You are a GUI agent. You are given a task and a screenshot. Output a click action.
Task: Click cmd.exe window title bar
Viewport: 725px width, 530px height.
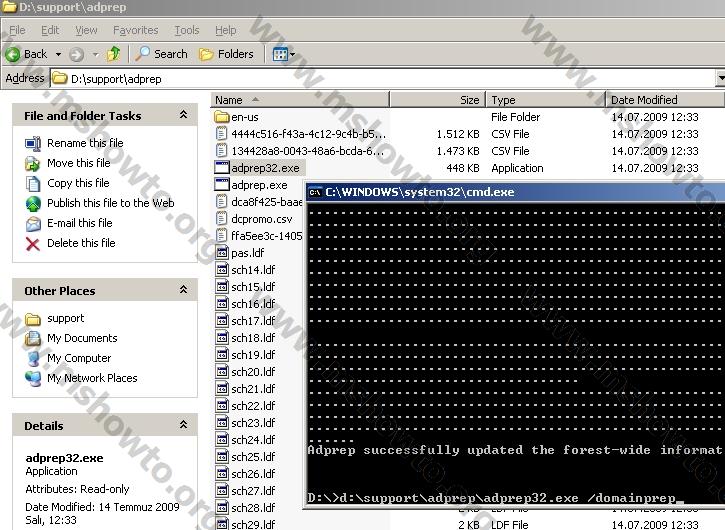[516, 192]
